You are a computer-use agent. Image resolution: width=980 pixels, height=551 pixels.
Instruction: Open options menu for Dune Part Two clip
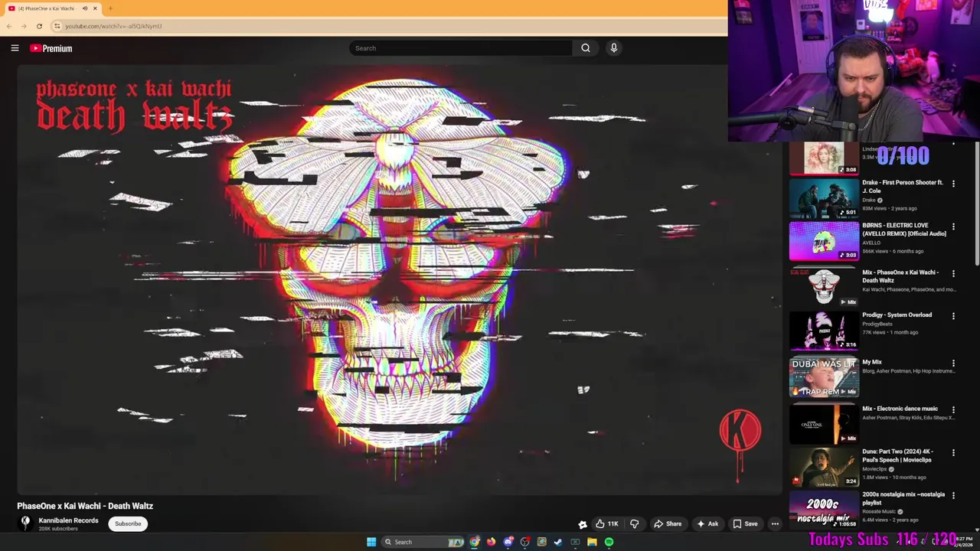pyautogui.click(x=953, y=453)
